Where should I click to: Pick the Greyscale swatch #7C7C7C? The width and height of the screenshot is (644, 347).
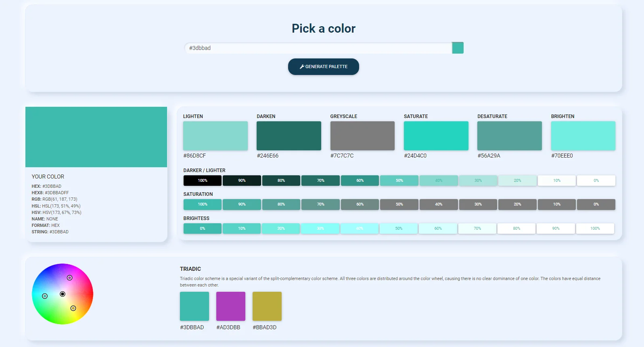pyautogui.click(x=362, y=136)
